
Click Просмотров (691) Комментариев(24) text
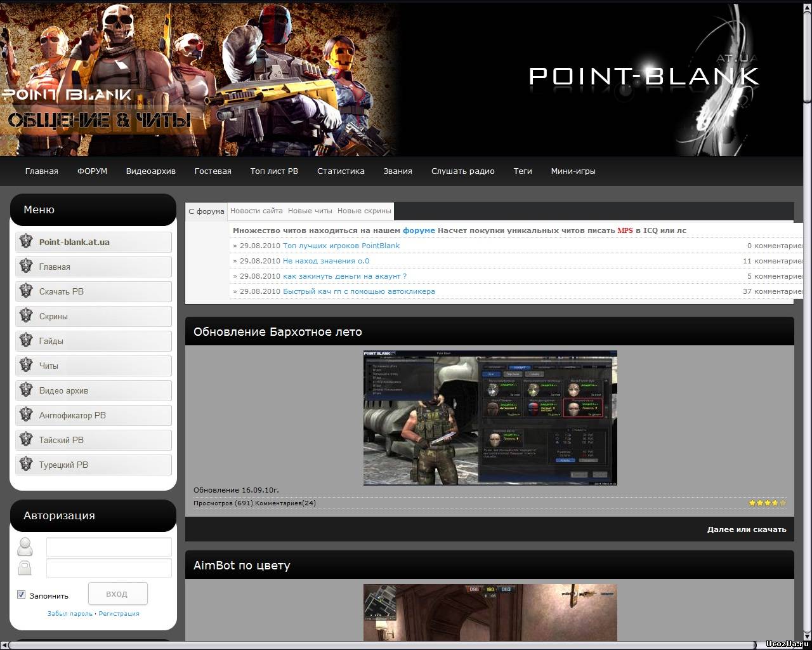pyautogui.click(x=254, y=503)
